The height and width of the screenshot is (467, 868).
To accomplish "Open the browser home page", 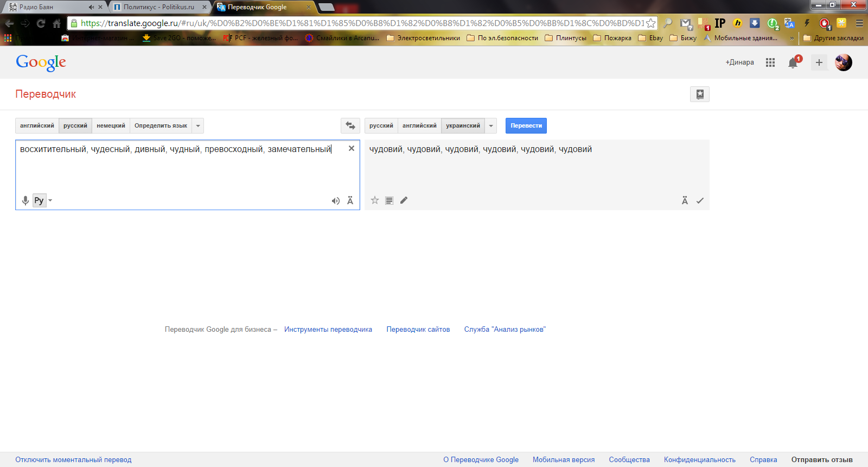I will click(x=56, y=23).
